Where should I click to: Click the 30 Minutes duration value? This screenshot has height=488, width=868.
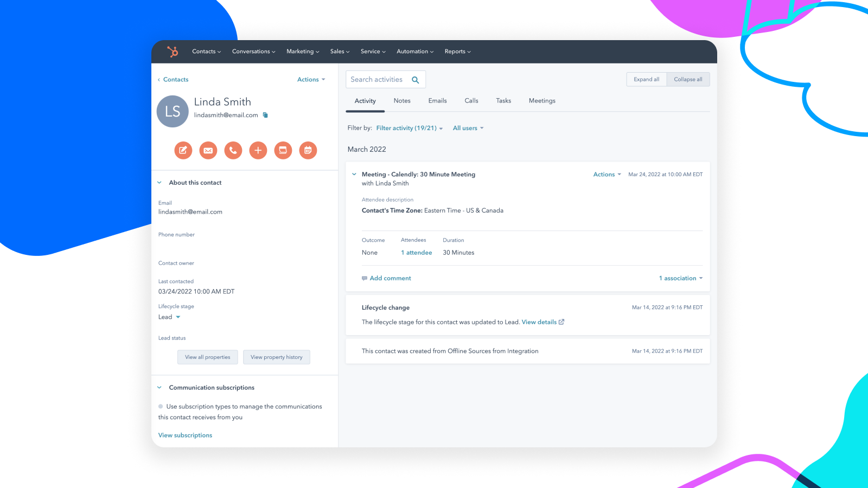coord(458,253)
